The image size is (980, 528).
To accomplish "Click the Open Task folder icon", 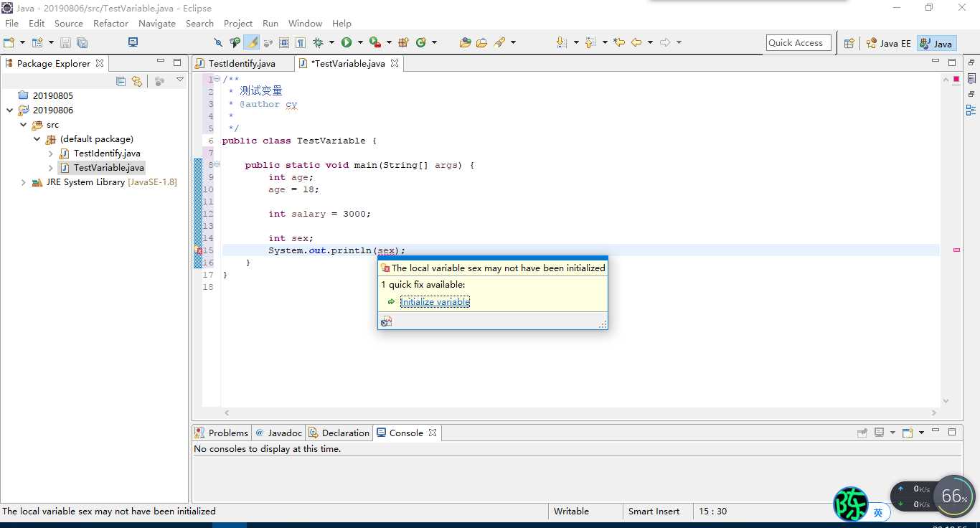I will point(481,43).
